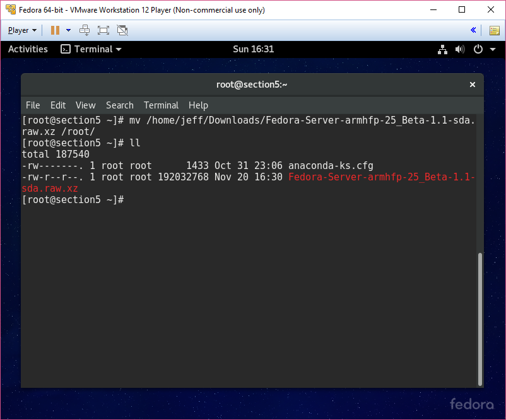The image size is (506, 420).
Task: Open the Search menu in terminal
Action: 120,105
